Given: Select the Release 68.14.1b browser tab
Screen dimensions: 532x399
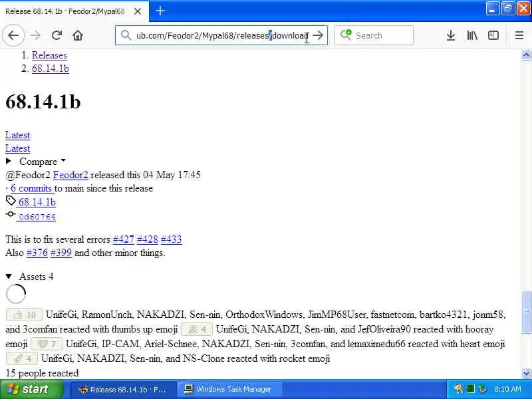Looking at the screenshot, I should click(74, 11).
